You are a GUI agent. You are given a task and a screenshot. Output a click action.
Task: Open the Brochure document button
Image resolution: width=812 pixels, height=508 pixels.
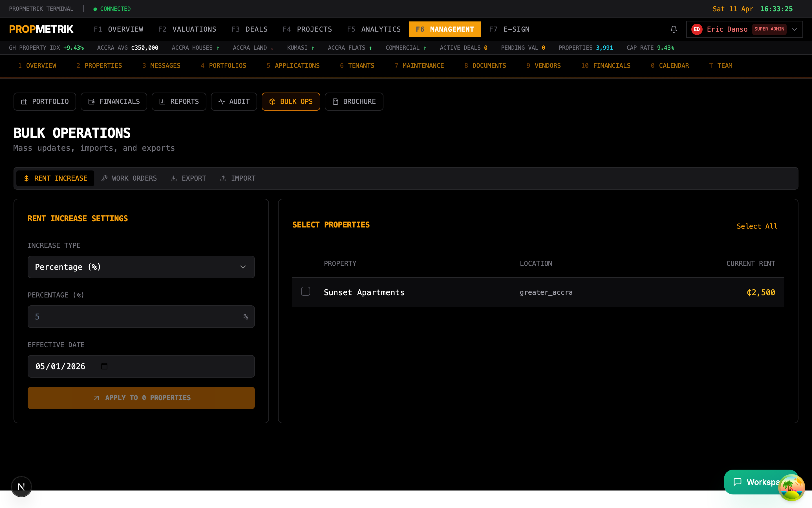(354, 102)
